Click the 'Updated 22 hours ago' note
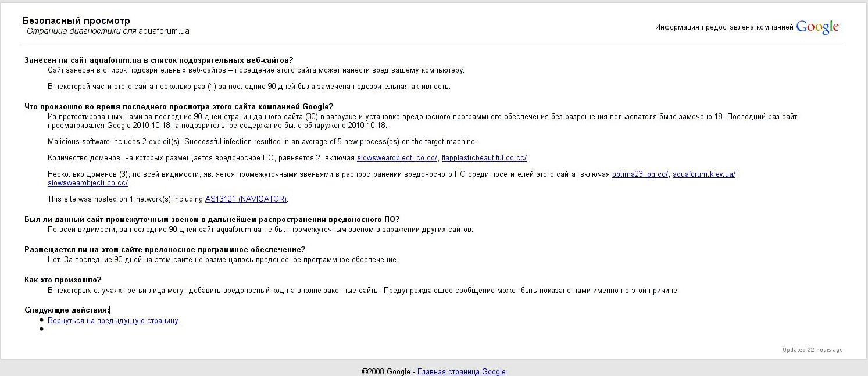Viewport: 868px width, 376px height. 812,350
